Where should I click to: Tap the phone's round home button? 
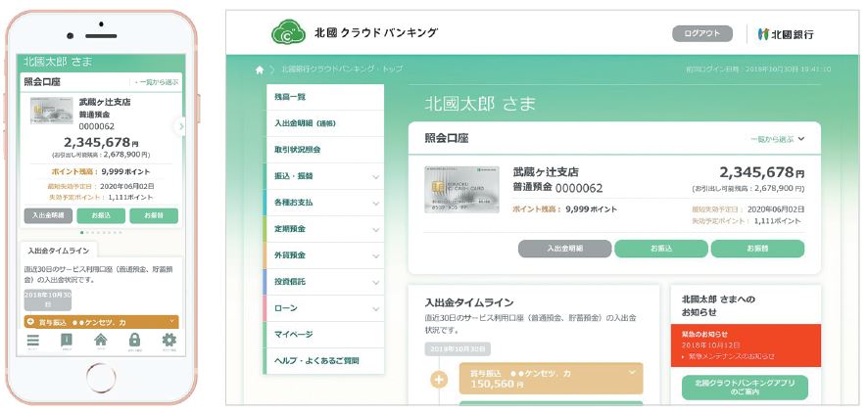tap(101, 378)
